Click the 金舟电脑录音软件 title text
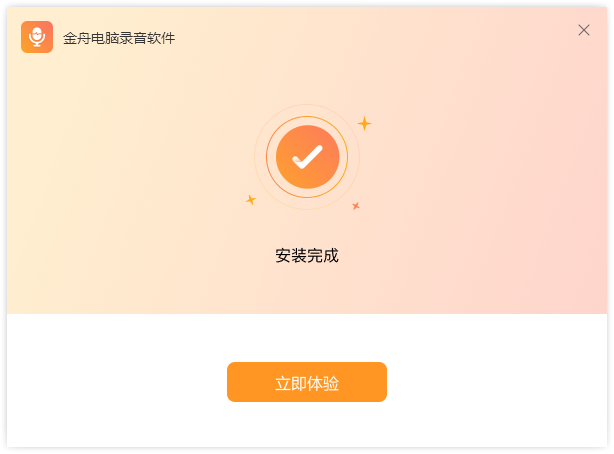Viewport: 614px width, 454px height. (119, 38)
